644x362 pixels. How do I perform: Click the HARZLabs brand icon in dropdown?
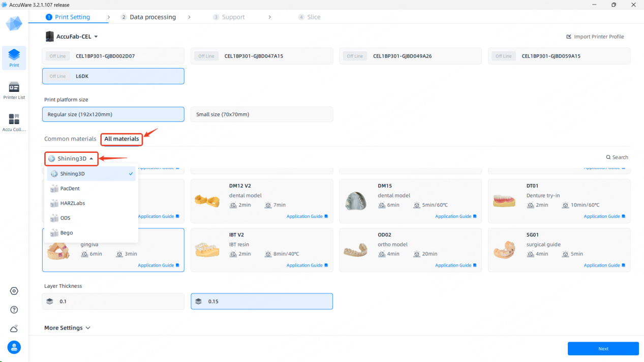click(54, 203)
